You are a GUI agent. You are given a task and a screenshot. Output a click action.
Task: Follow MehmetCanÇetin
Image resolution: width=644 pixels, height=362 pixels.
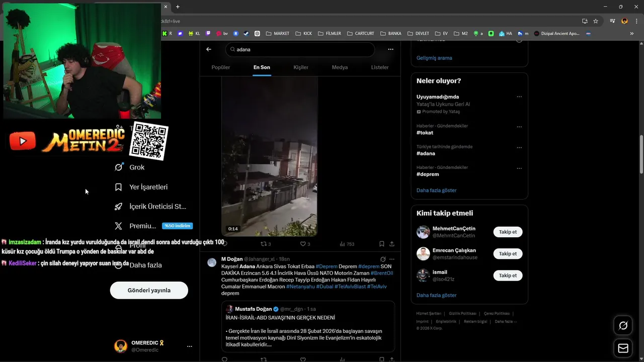(x=508, y=232)
